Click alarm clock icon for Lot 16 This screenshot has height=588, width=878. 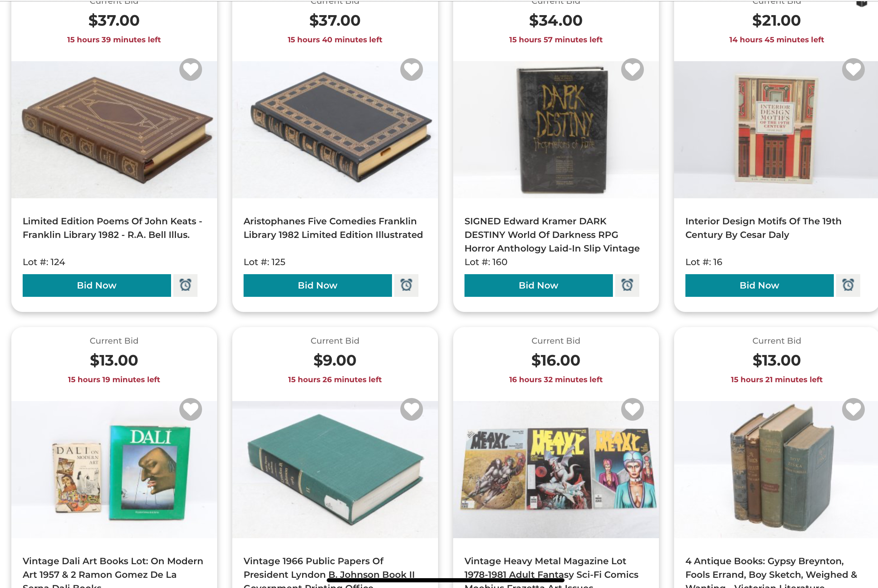click(848, 285)
